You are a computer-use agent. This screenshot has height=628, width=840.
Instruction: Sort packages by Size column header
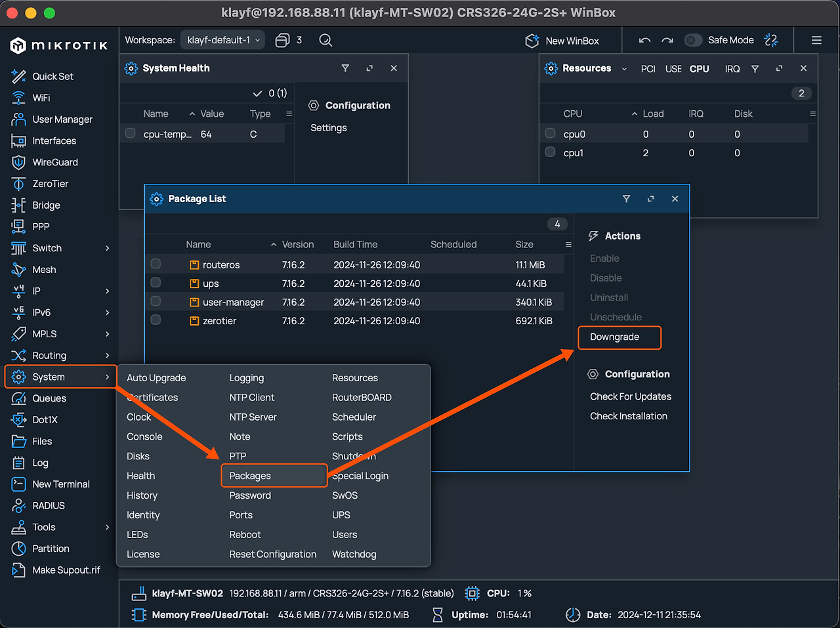click(x=524, y=245)
